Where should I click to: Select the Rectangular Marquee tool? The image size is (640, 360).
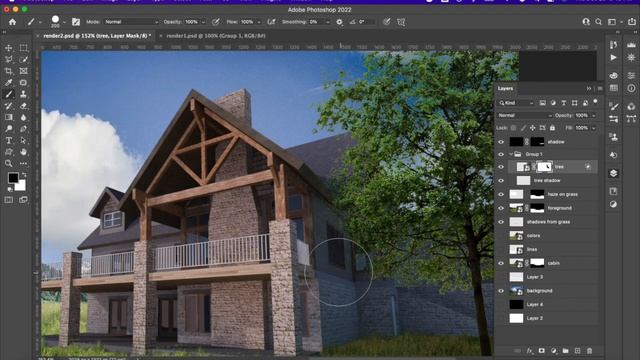(24, 48)
